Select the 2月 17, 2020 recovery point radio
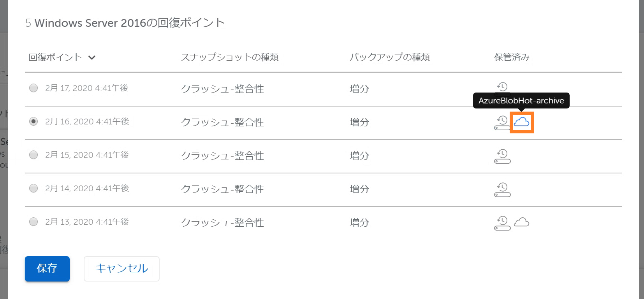The width and height of the screenshot is (644, 299). point(33,88)
